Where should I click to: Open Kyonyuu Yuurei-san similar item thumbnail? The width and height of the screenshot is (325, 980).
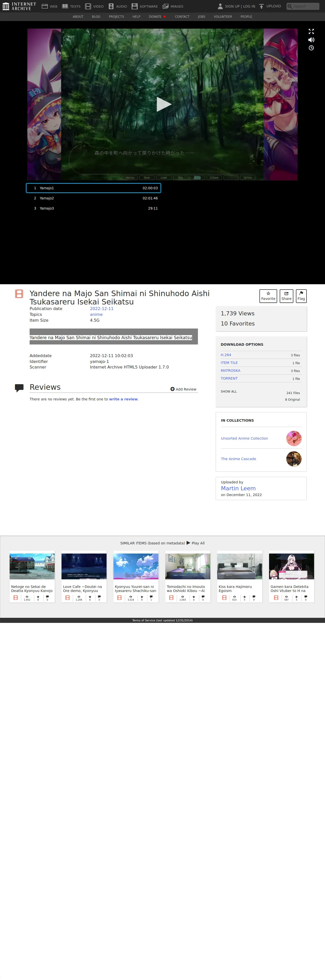click(136, 566)
